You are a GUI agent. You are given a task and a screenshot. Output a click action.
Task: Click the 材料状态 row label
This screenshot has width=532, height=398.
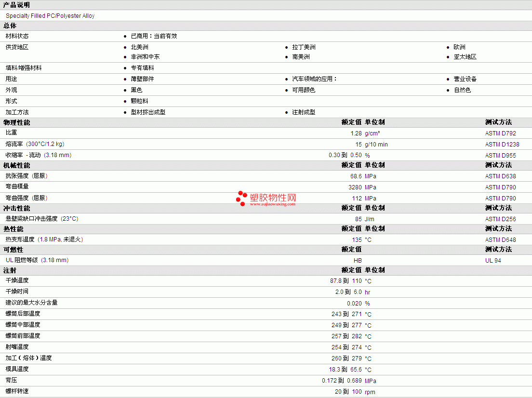[17, 36]
